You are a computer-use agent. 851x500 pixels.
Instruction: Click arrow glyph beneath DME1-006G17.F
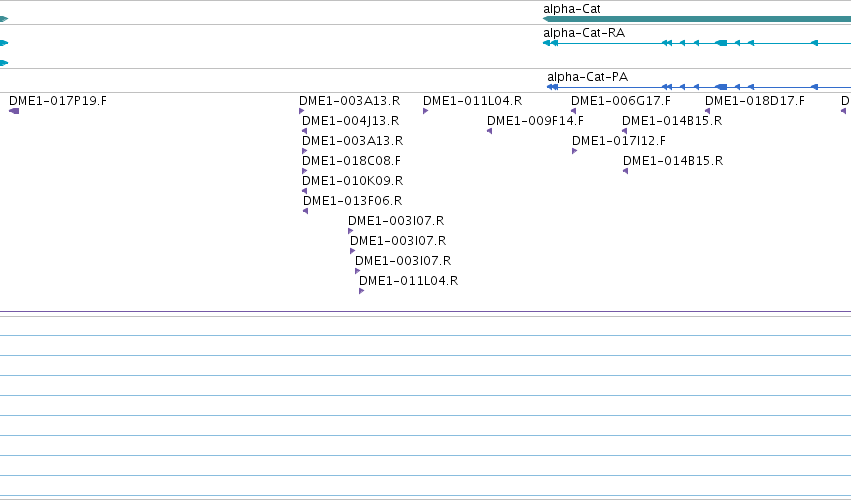point(574,111)
